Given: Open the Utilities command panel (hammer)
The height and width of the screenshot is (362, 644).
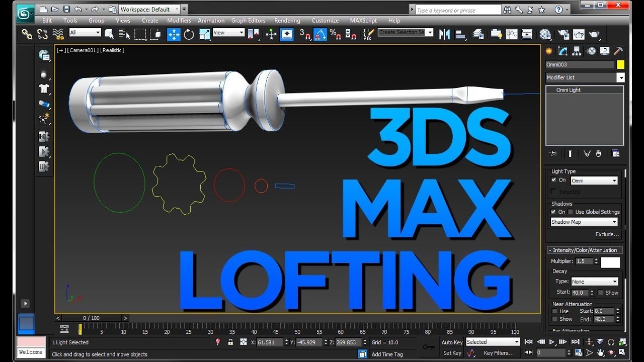Looking at the screenshot, I should click(619, 51).
